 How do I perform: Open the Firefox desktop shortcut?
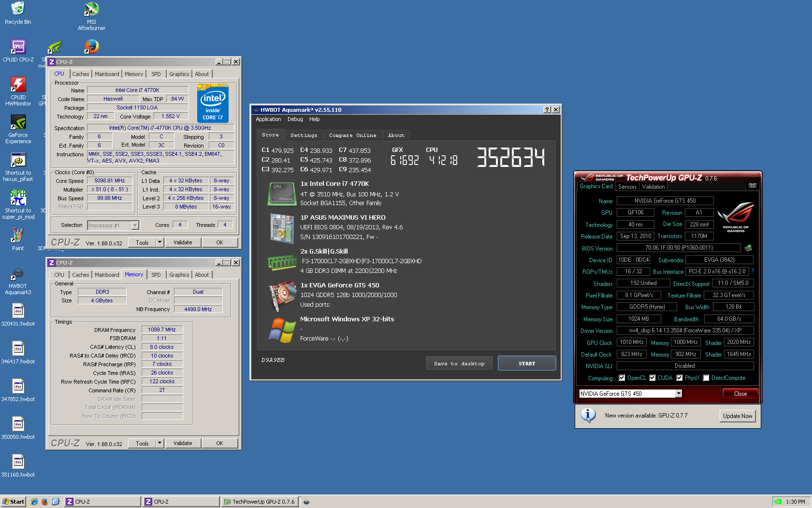[91, 46]
